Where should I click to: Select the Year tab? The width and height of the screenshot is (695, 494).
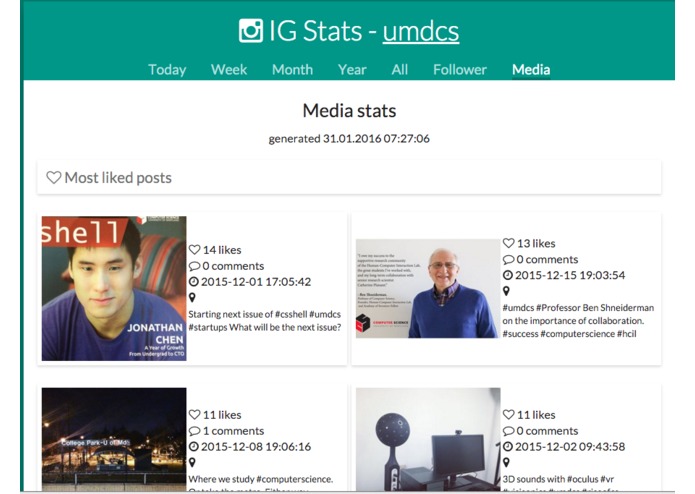point(352,70)
